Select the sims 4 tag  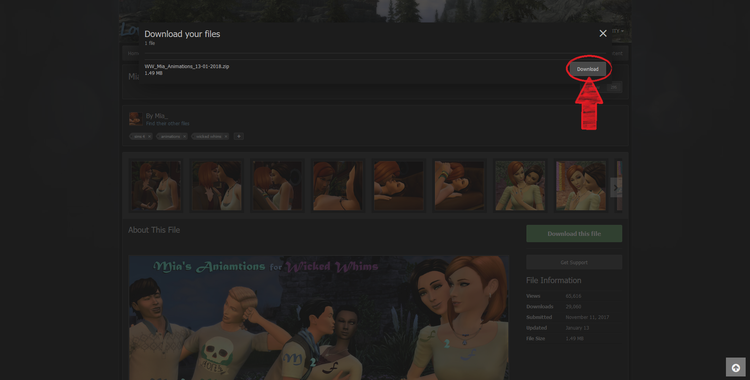tap(139, 136)
